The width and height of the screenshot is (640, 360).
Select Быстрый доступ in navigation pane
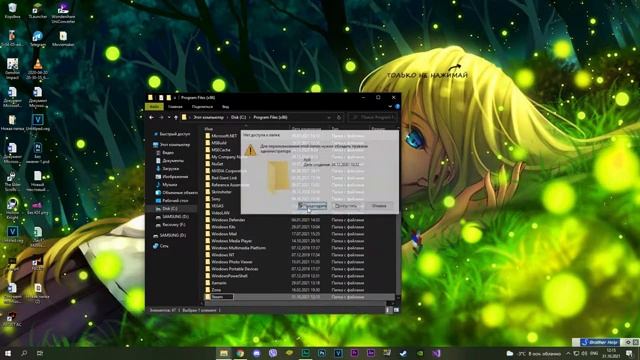pos(172,134)
